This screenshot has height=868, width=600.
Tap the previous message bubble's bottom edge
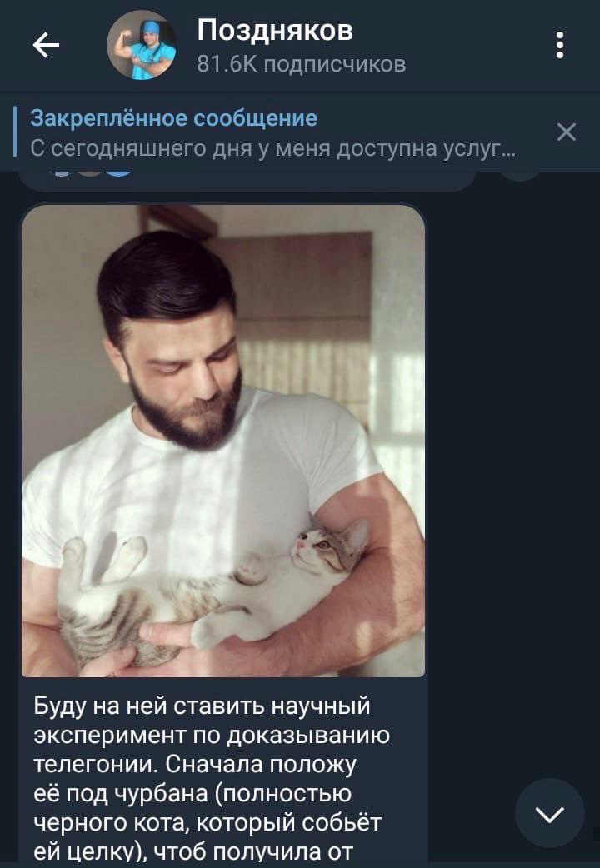coord(247,182)
